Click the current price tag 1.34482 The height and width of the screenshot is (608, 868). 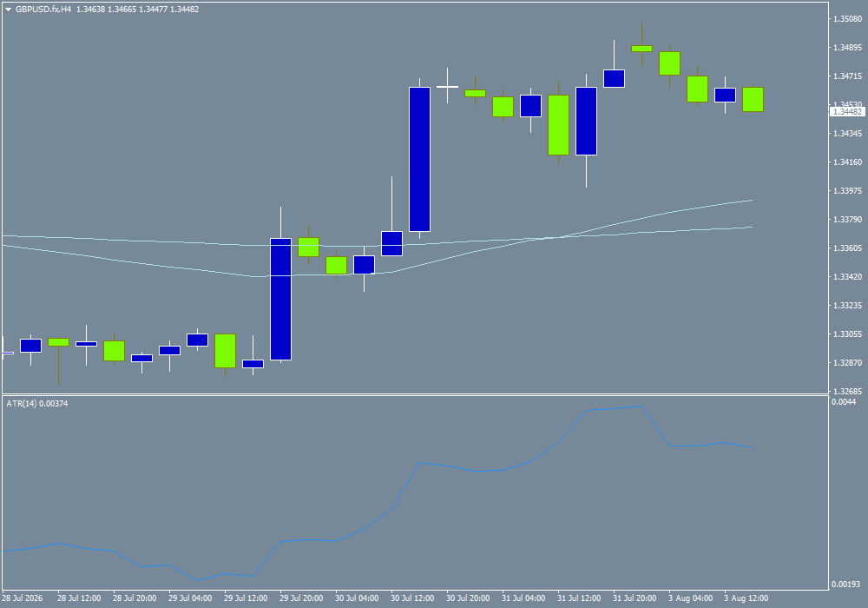pyautogui.click(x=847, y=112)
